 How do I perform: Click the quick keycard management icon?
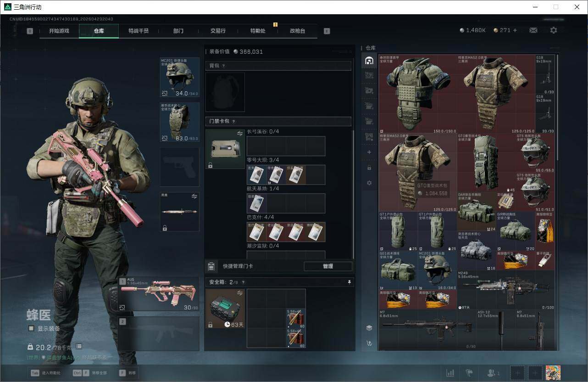211,266
